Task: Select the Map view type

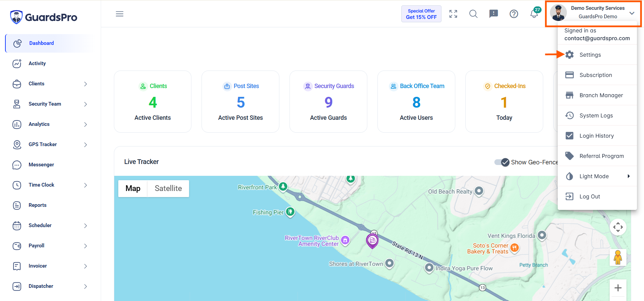Action: click(x=133, y=188)
